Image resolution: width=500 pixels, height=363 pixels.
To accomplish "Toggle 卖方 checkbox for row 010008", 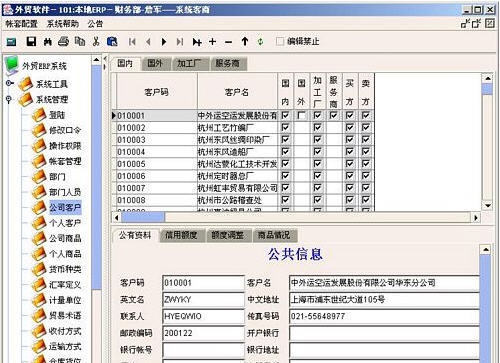I will coord(366,200).
